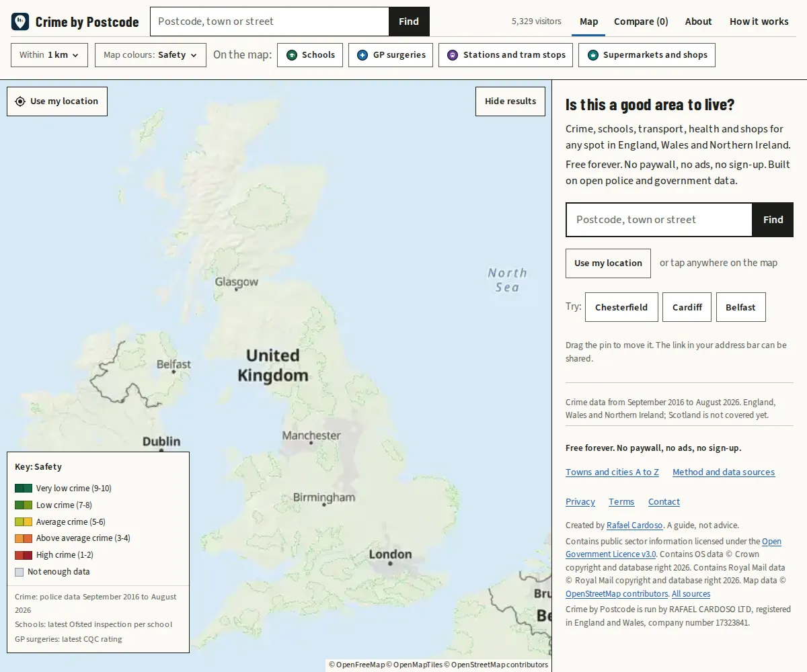Click the Low crime (7-8) swatch
Screen dimensions: 807x672
coord(24,505)
